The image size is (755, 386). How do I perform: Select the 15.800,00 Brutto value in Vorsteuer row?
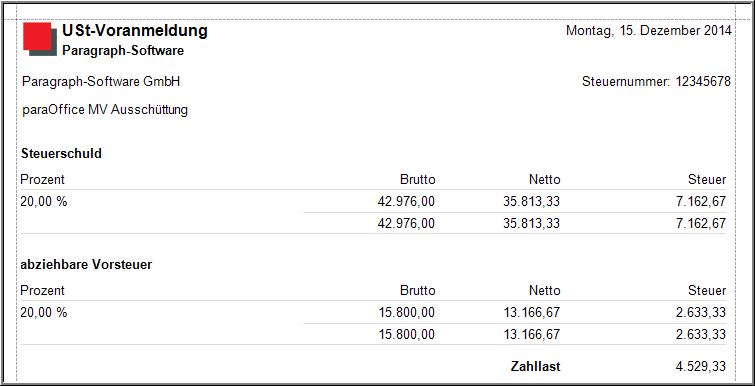(x=406, y=312)
